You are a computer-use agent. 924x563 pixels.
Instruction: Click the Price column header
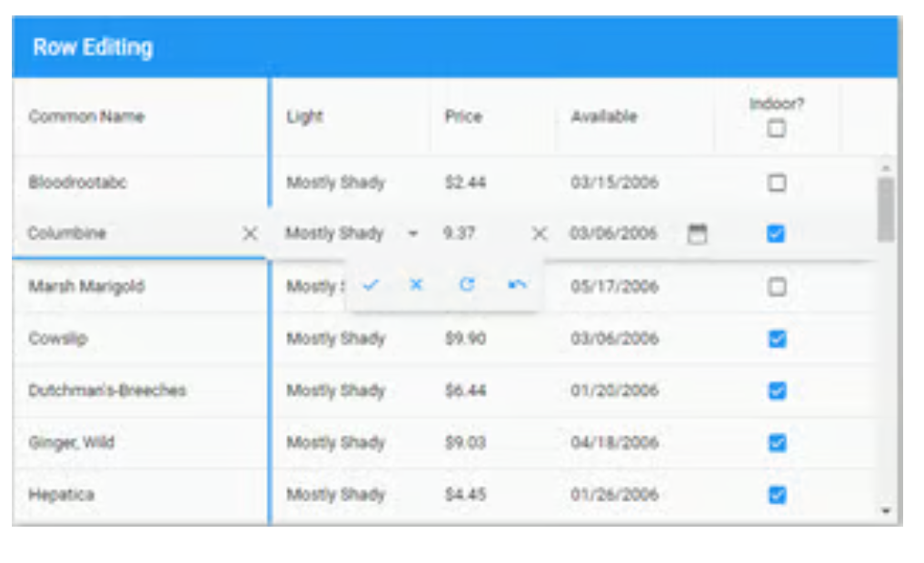[x=463, y=117]
